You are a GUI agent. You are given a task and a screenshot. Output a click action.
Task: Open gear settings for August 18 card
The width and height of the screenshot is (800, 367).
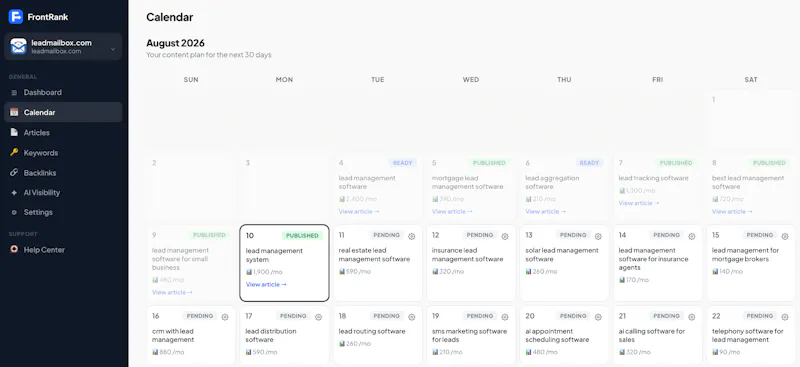[412, 317]
